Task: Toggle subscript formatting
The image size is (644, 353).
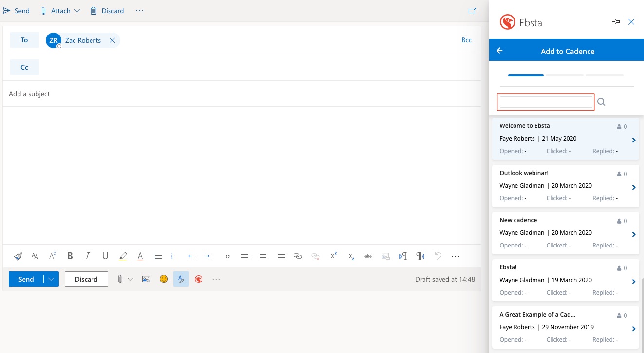Action: pos(351,256)
